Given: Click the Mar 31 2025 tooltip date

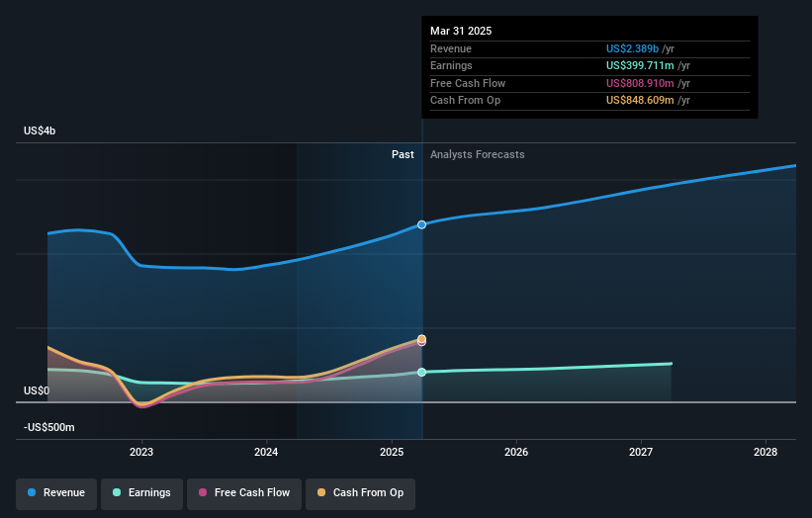Looking at the screenshot, I should tap(461, 31).
